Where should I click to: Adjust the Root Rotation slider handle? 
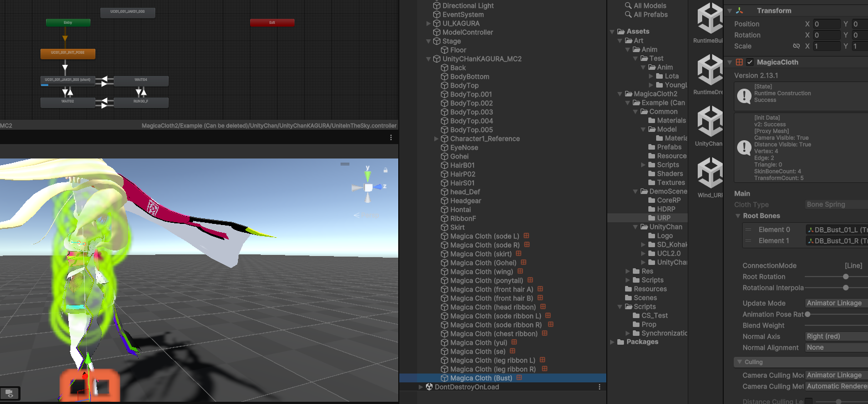click(846, 277)
